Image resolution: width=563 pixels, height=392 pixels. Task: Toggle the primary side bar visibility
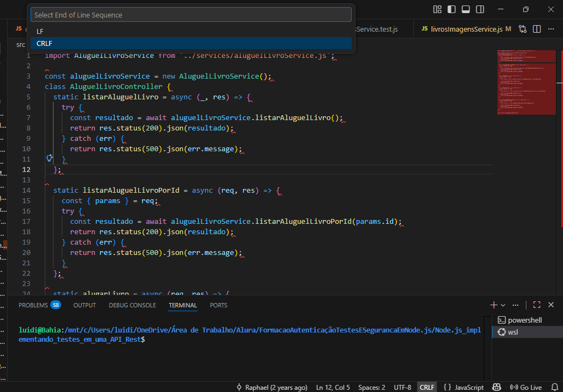click(x=452, y=9)
